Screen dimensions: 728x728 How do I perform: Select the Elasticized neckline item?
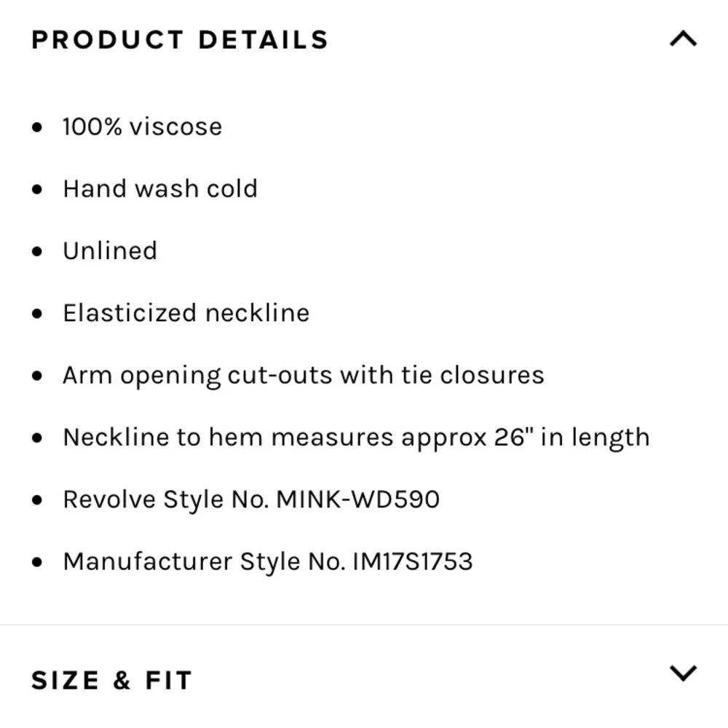186,313
